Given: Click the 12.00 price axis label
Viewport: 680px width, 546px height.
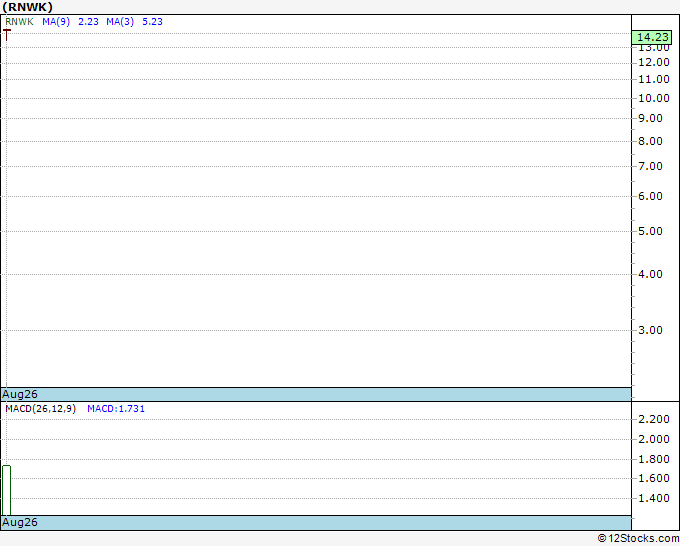Looking at the screenshot, I should [654, 62].
